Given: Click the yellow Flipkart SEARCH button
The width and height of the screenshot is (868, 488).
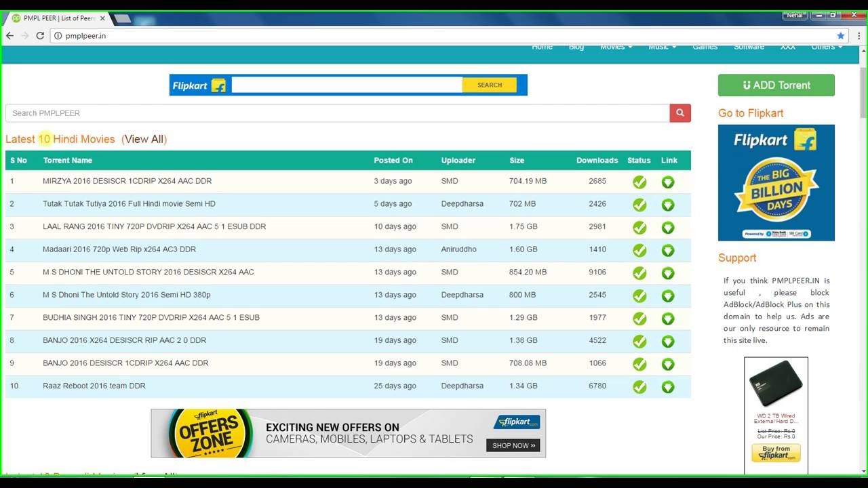Looking at the screenshot, I should (490, 85).
